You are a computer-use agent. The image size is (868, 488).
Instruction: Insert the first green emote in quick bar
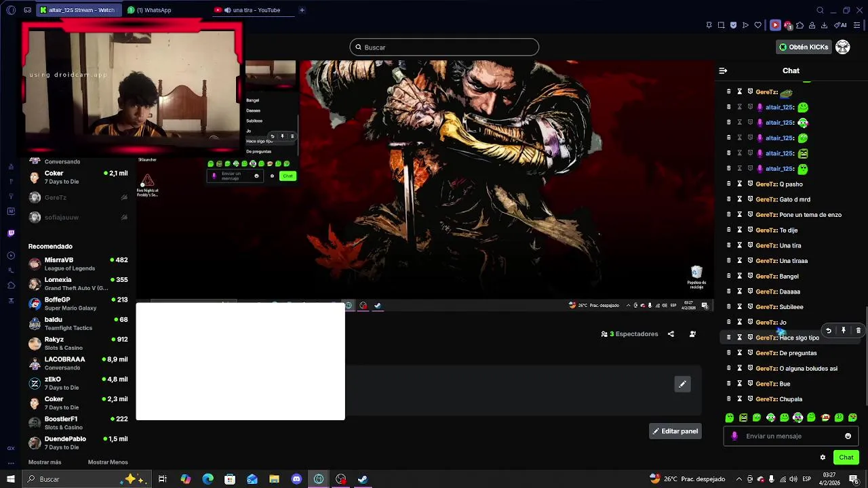tap(730, 418)
